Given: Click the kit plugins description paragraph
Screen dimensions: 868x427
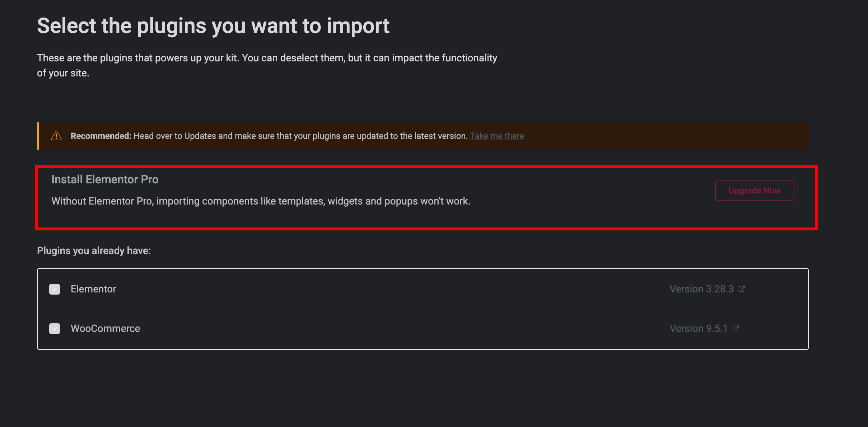Looking at the screenshot, I should (x=267, y=65).
